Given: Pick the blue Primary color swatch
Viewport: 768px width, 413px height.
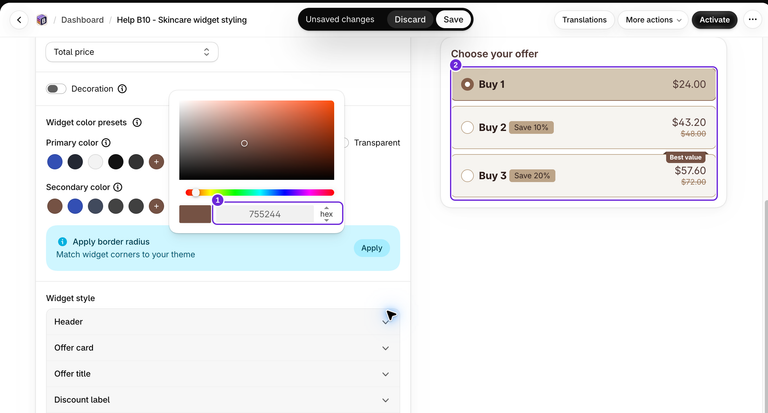Looking at the screenshot, I should [55, 162].
